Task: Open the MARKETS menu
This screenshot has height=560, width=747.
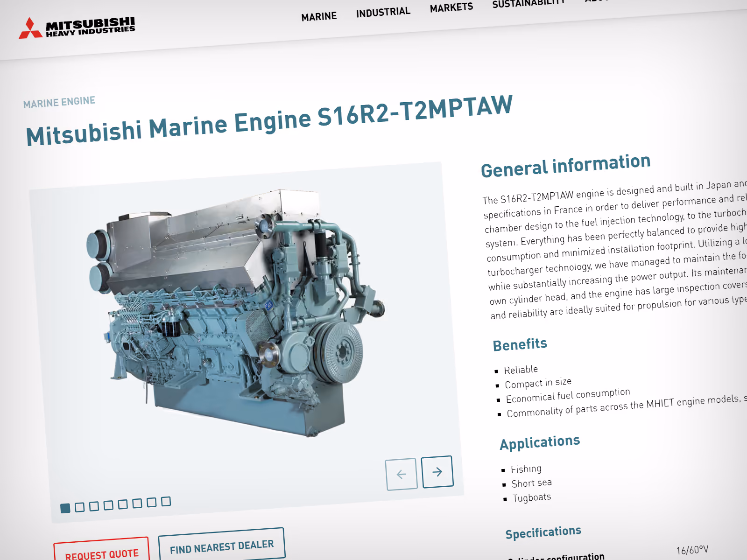Action: [x=451, y=7]
